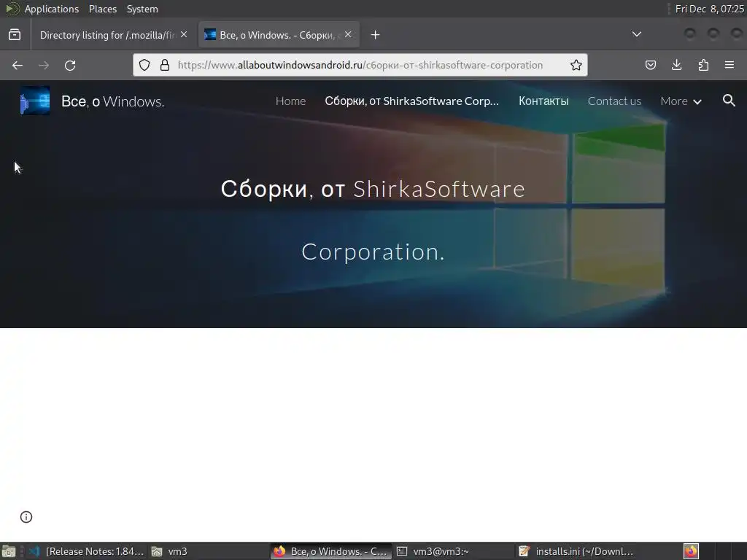
Task: Switch to installs.ini editor taskbar item
Action: [576, 551]
